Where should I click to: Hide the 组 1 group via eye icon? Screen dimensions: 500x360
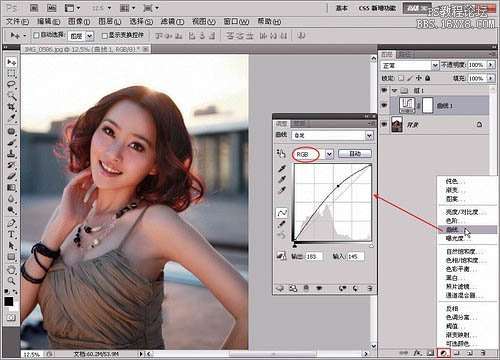click(x=384, y=90)
